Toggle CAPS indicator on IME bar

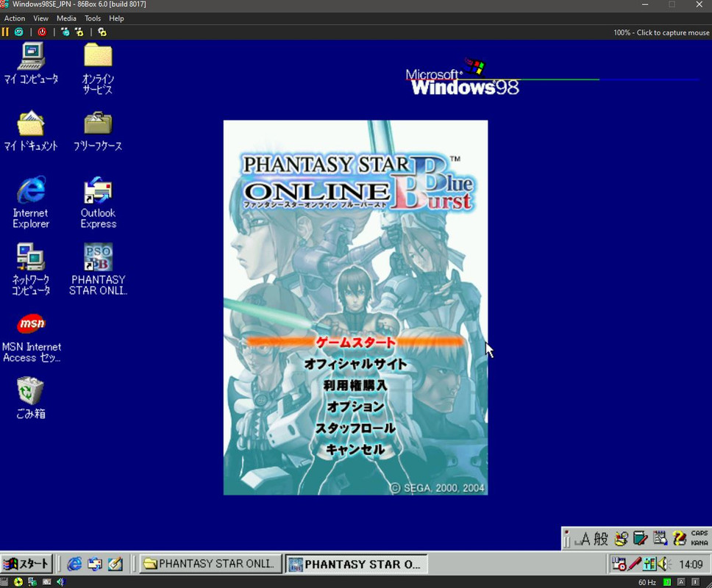[x=699, y=534]
